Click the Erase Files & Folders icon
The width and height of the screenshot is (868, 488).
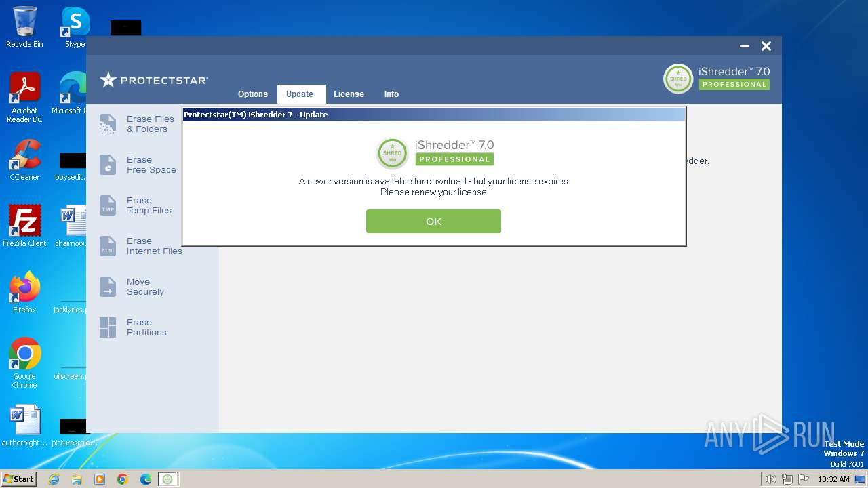click(x=108, y=124)
